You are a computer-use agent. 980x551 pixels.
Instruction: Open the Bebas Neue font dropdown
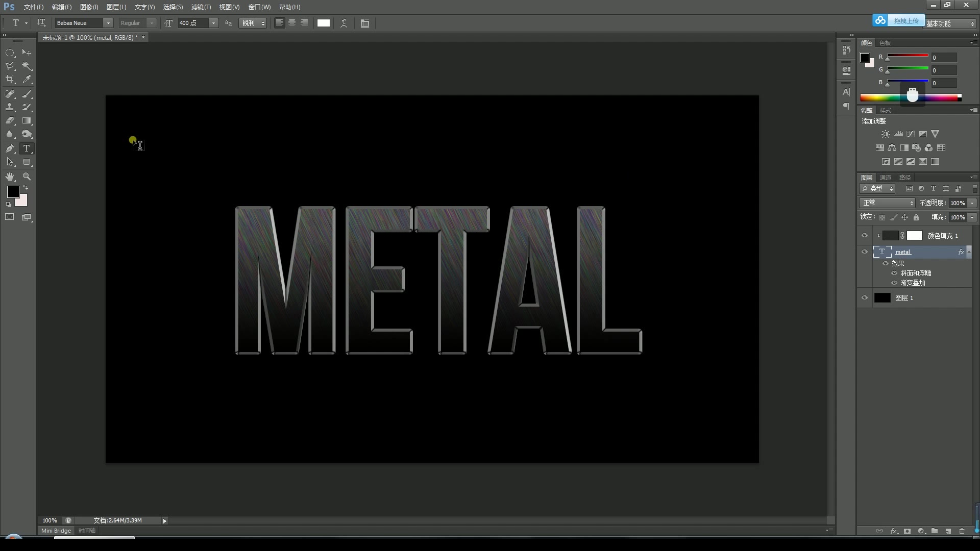click(x=108, y=23)
